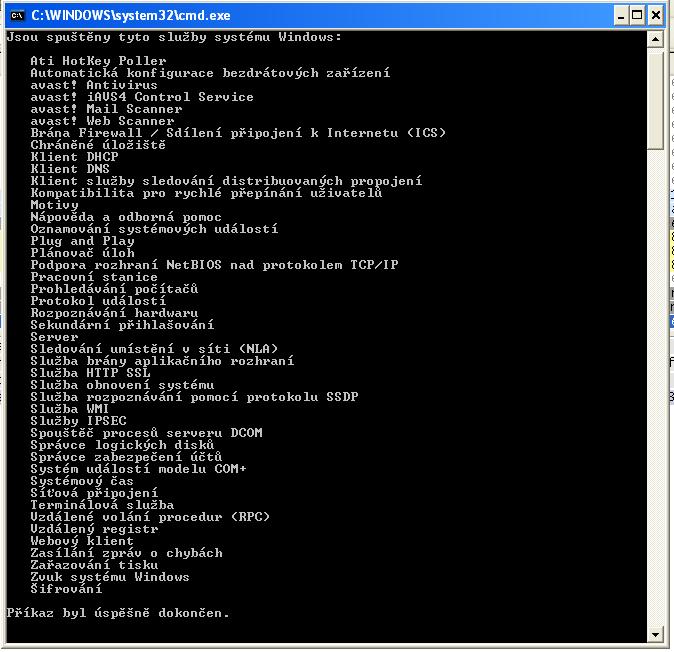Click 'Služba rozpoznávání pomocí protokolu SSDP'

tap(194, 397)
